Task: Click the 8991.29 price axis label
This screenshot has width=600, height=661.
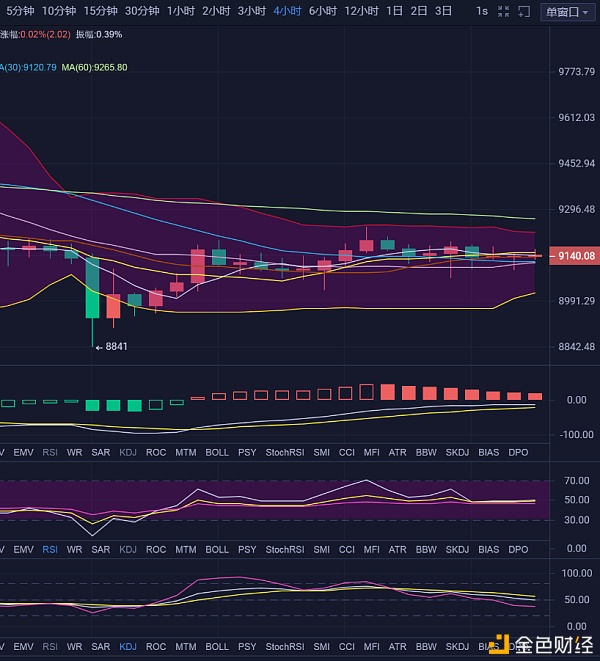Action: click(576, 301)
